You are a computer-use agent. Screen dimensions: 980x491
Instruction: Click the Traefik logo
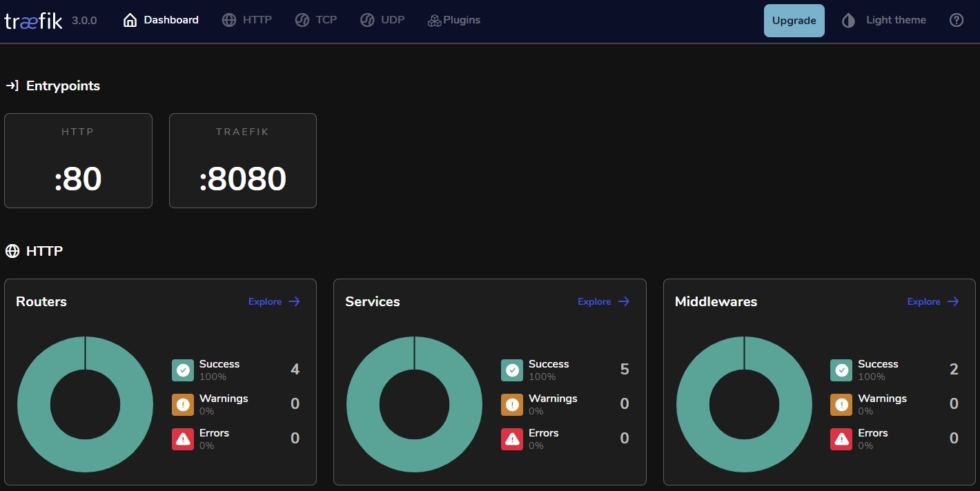tap(33, 21)
